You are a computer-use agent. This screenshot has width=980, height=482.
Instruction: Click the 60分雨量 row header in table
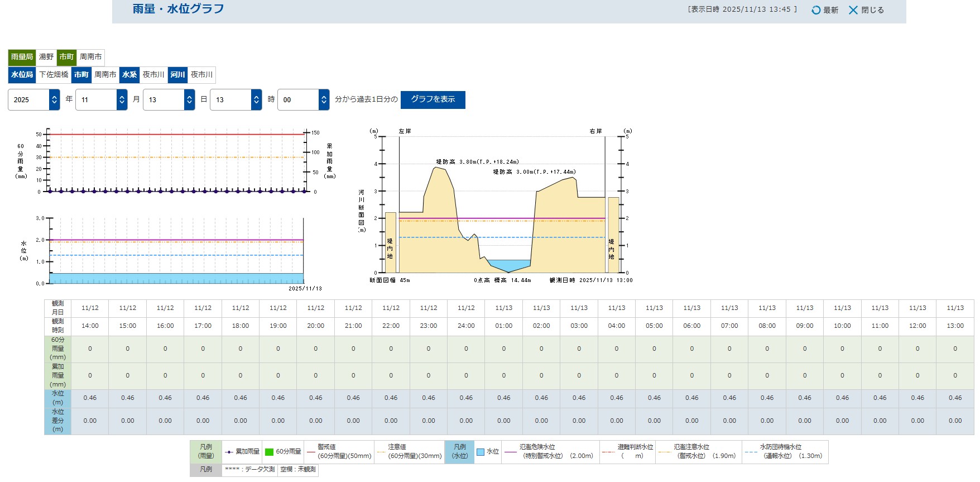click(57, 349)
